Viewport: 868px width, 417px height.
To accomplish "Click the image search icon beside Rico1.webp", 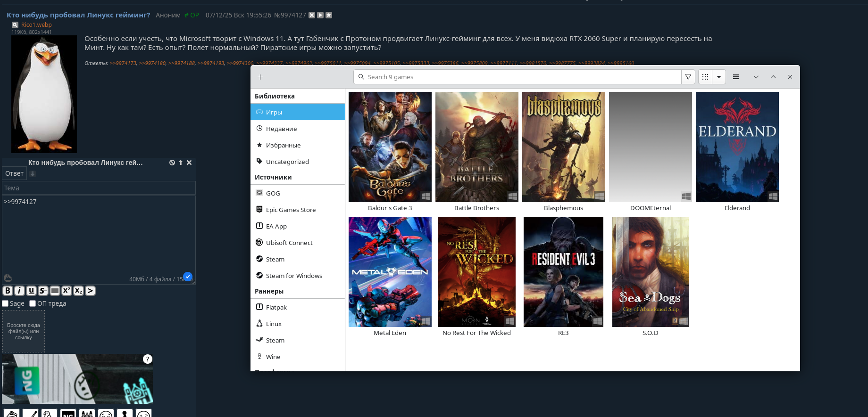I will [x=15, y=25].
